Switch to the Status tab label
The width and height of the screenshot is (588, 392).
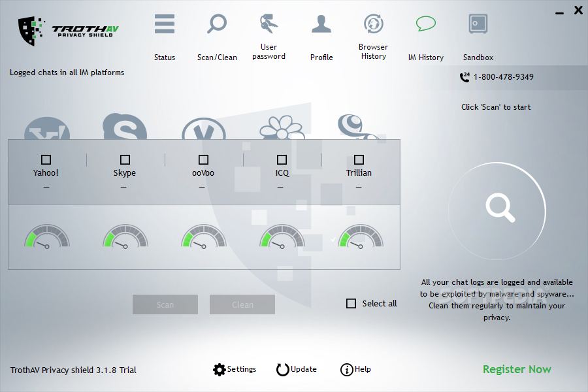(164, 57)
